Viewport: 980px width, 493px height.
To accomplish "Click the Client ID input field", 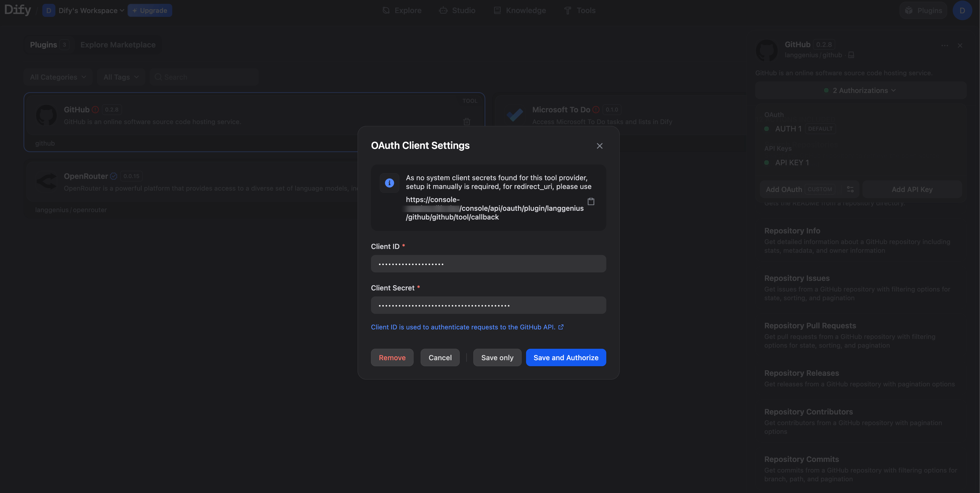I will pyautogui.click(x=488, y=264).
